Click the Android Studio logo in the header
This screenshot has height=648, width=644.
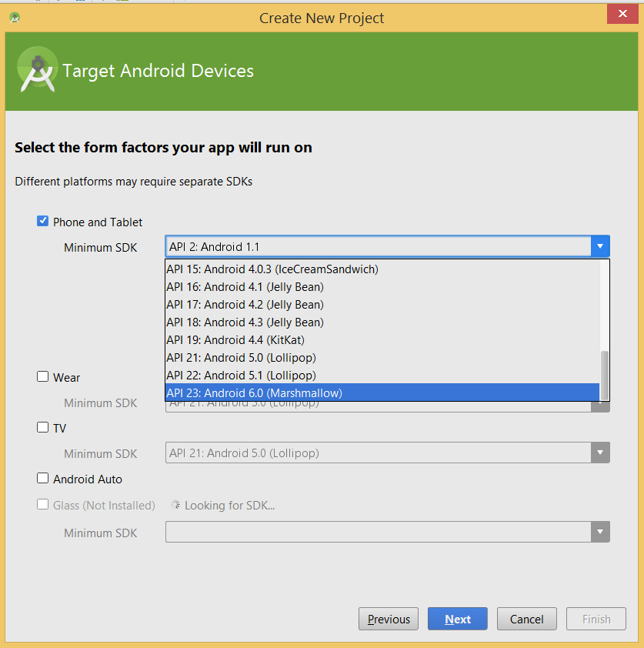coord(37,69)
